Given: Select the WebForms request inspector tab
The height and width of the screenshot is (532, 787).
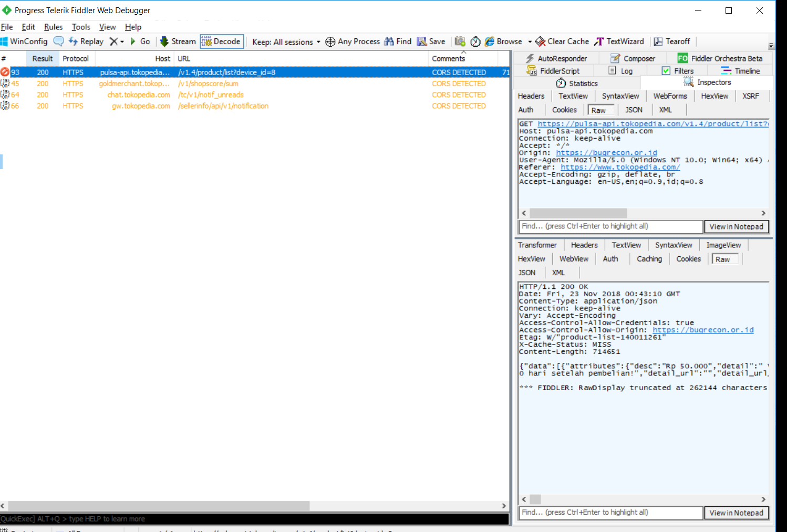Looking at the screenshot, I should coord(670,96).
